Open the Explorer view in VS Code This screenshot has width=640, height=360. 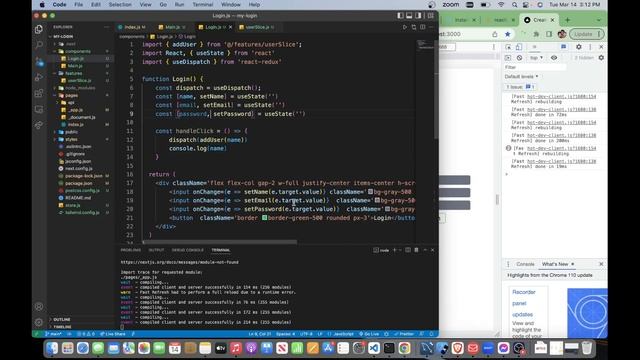[x=39, y=29]
